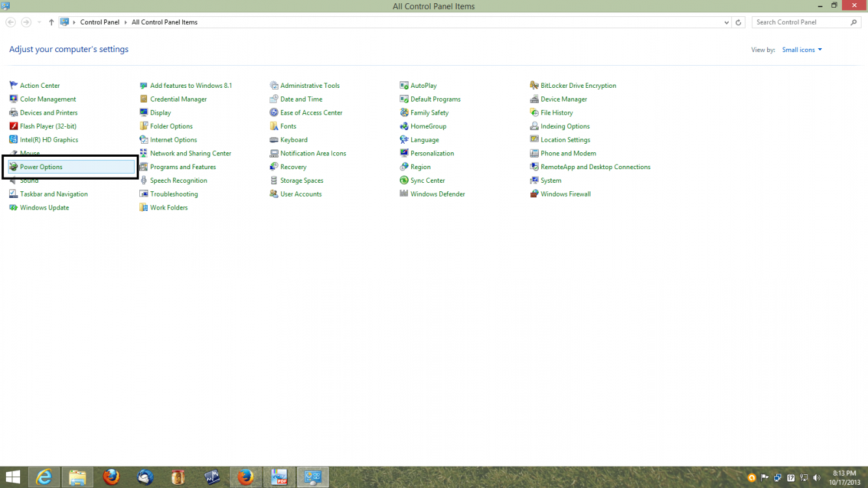Open the Troubleshooting link

174,194
